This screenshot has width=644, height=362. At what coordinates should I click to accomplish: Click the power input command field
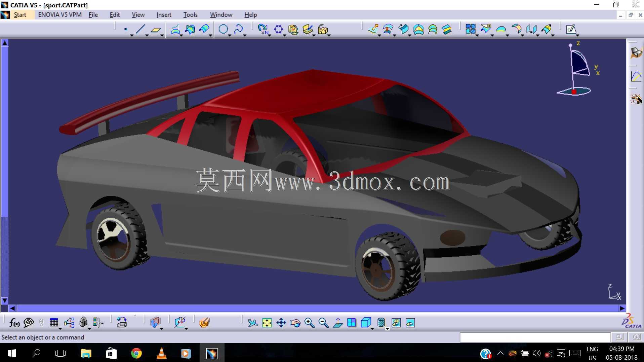point(535,337)
